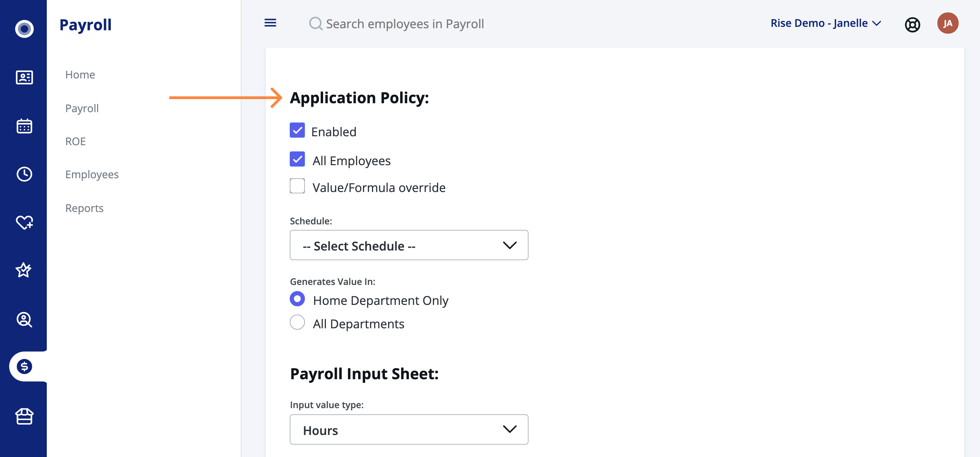This screenshot has height=457, width=980.
Task: Click the search magnifier icon
Action: click(x=316, y=24)
